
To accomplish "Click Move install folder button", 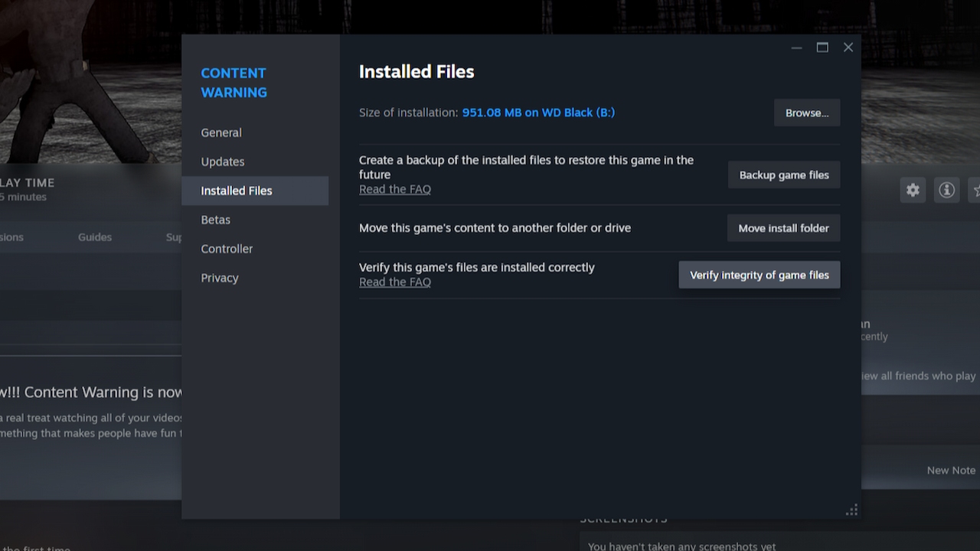I will 783,228.
